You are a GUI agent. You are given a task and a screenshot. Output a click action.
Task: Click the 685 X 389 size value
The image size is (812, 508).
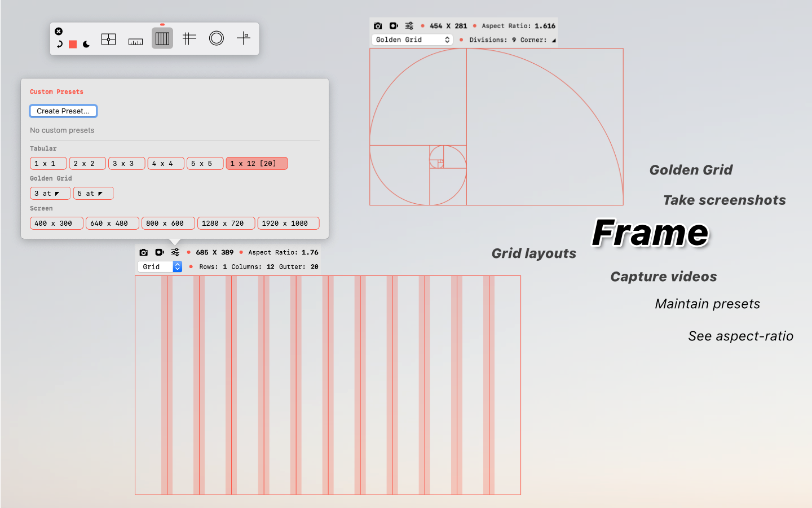click(x=214, y=252)
